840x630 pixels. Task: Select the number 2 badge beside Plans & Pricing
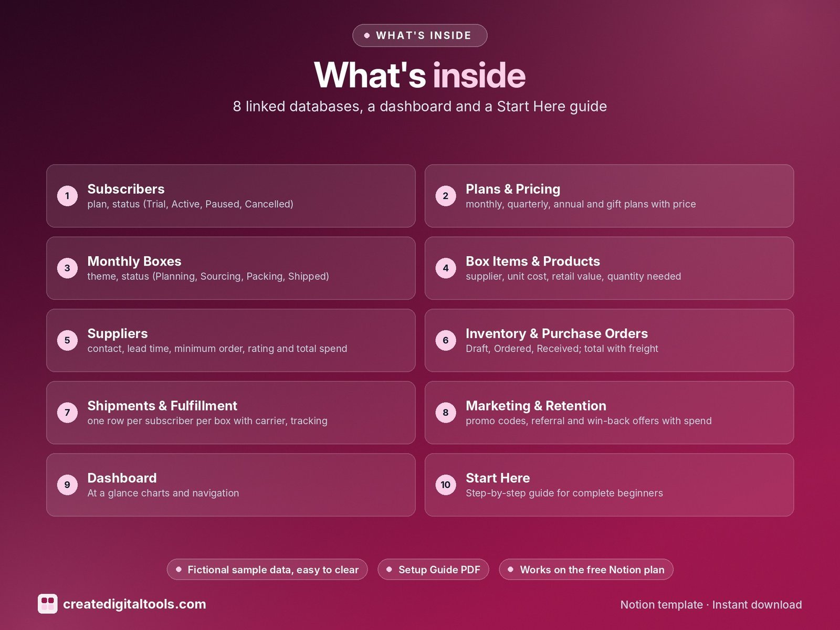[x=446, y=196]
